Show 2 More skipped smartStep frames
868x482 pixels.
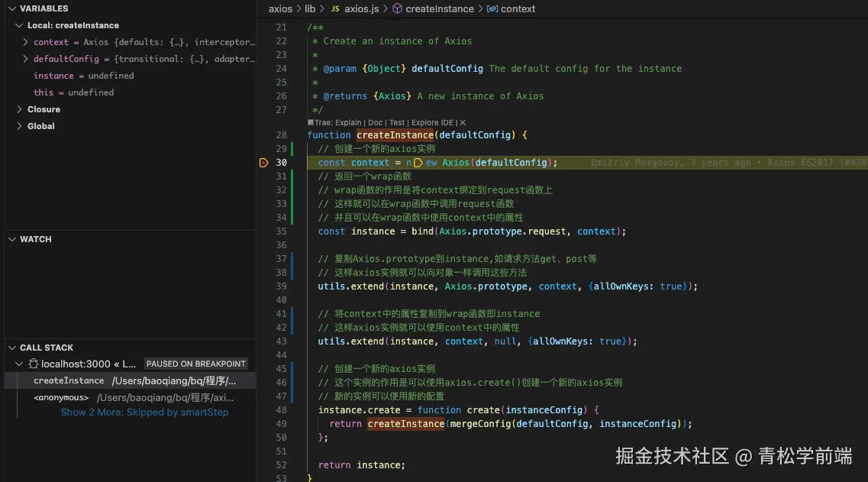point(144,412)
